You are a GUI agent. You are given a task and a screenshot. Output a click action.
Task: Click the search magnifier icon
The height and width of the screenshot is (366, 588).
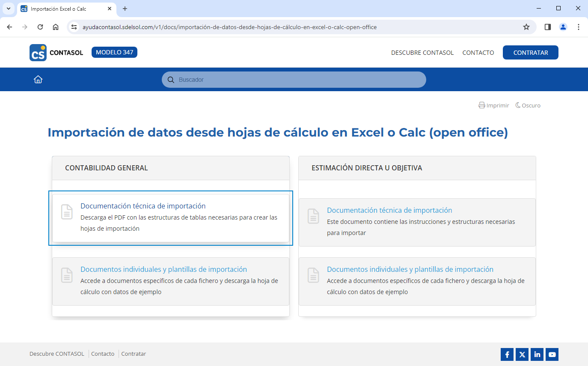pos(170,80)
